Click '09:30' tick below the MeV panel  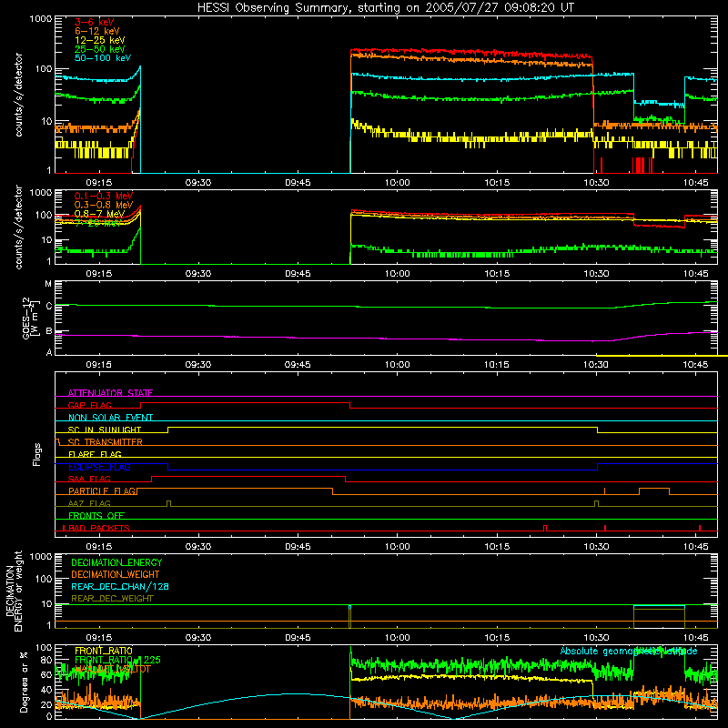click(x=198, y=274)
